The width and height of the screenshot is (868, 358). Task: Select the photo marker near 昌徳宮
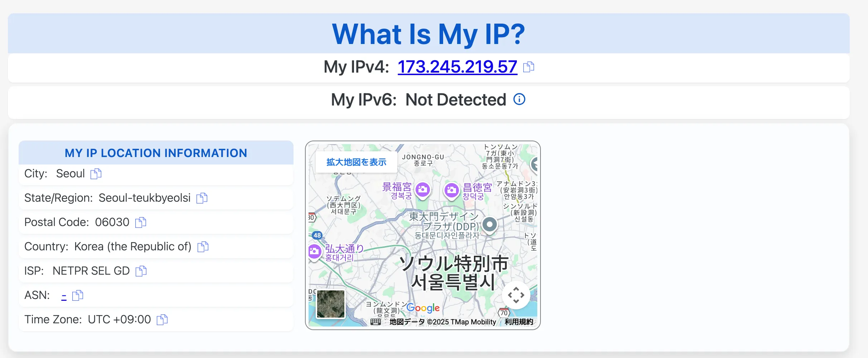tap(451, 190)
